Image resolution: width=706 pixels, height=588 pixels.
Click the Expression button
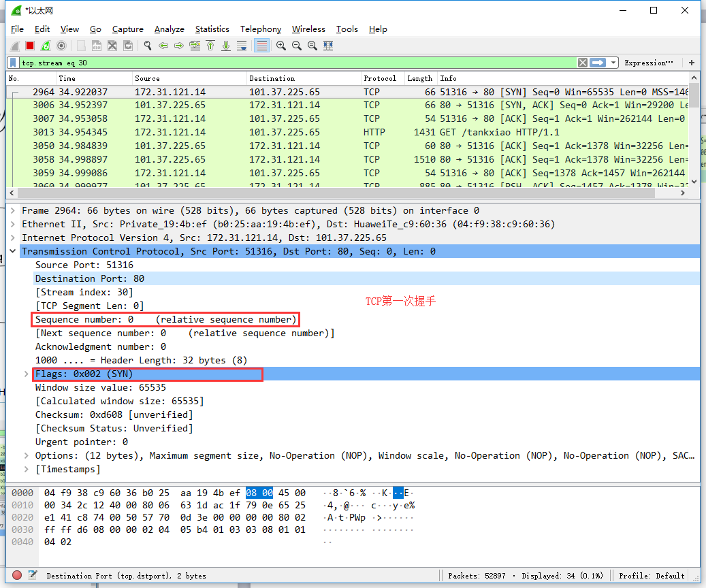click(x=648, y=63)
